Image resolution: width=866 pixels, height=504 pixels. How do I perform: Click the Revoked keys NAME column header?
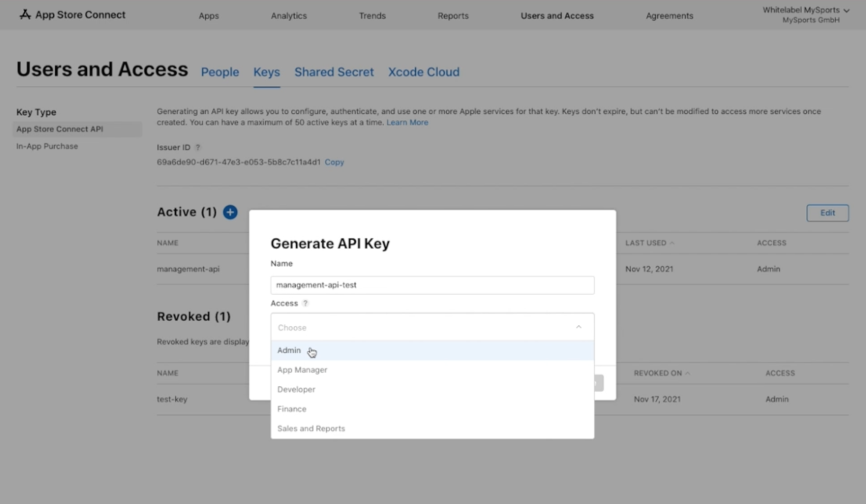click(x=168, y=373)
